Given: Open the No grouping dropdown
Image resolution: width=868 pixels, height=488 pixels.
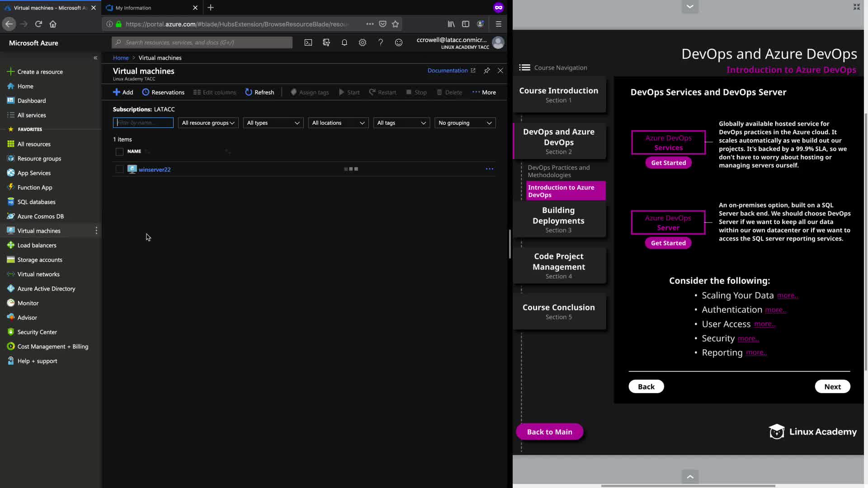Looking at the screenshot, I should [x=465, y=123].
